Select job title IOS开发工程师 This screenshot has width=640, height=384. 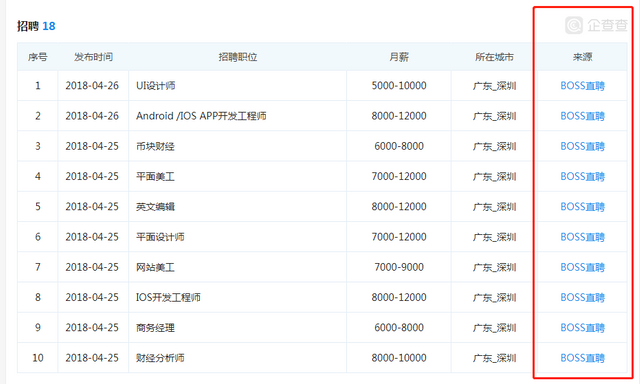point(168,297)
